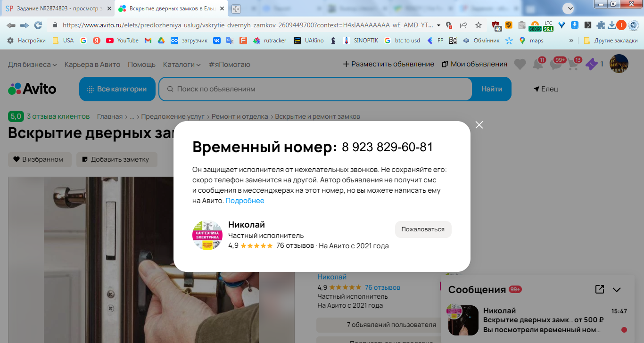Switch to the Задание №2874803 browser tab

click(x=57, y=8)
